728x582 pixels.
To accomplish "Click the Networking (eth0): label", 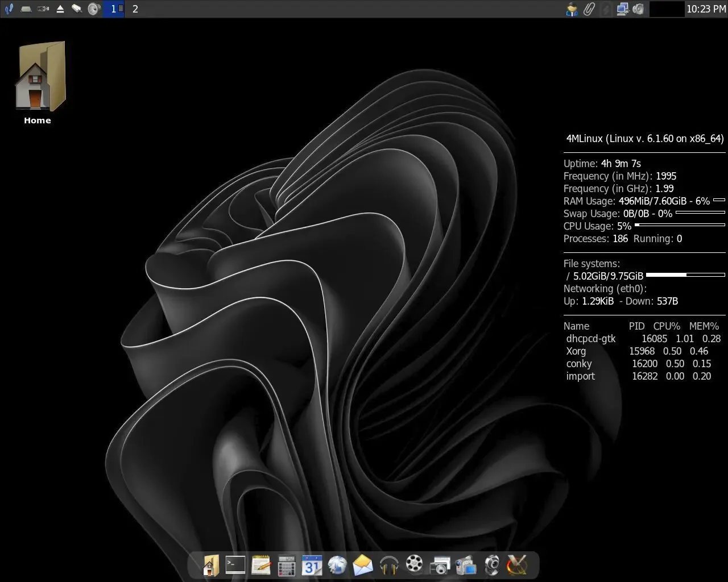I will click(x=605, y=289).
